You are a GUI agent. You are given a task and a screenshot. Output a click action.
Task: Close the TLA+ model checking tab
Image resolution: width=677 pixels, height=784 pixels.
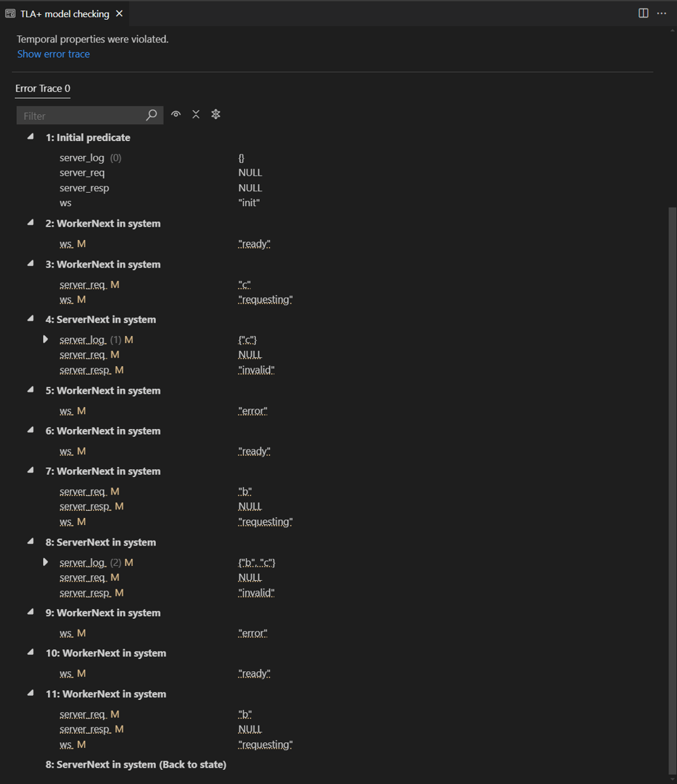point(119,13)
